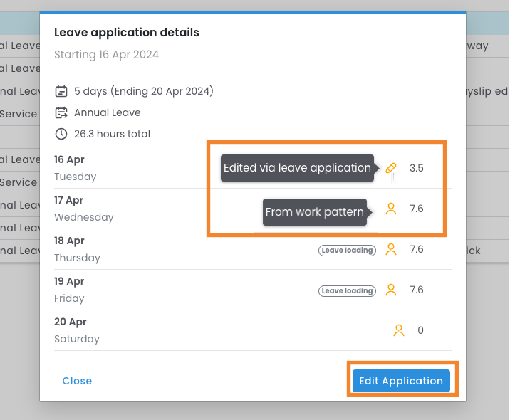Click the 'Starting 16 Apr 2024' subtitle text
The height and width of the screenshot is (420, 515).
point(106,55)
